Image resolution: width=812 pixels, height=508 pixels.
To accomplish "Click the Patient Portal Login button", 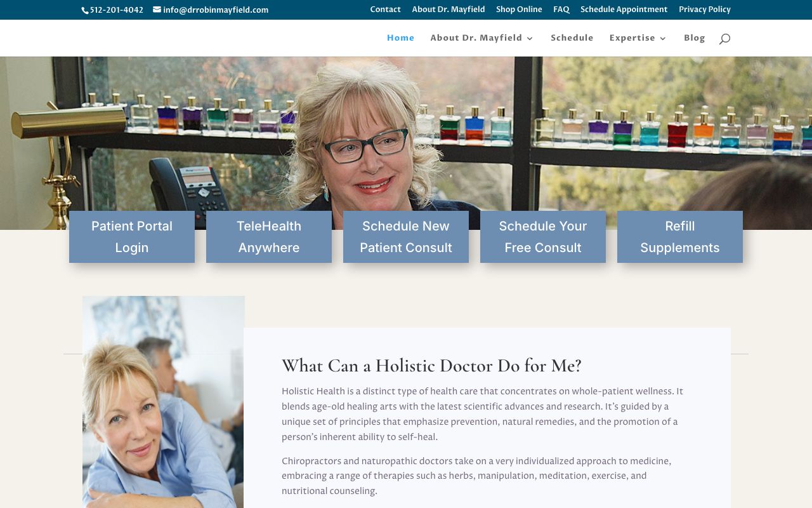I will point(132,237).
